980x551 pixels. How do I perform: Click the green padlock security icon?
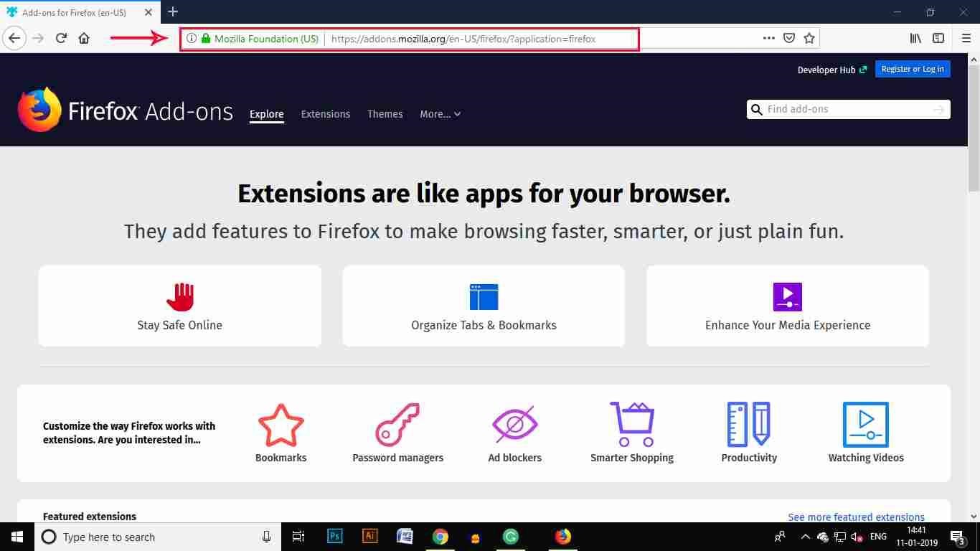(206, 39)
